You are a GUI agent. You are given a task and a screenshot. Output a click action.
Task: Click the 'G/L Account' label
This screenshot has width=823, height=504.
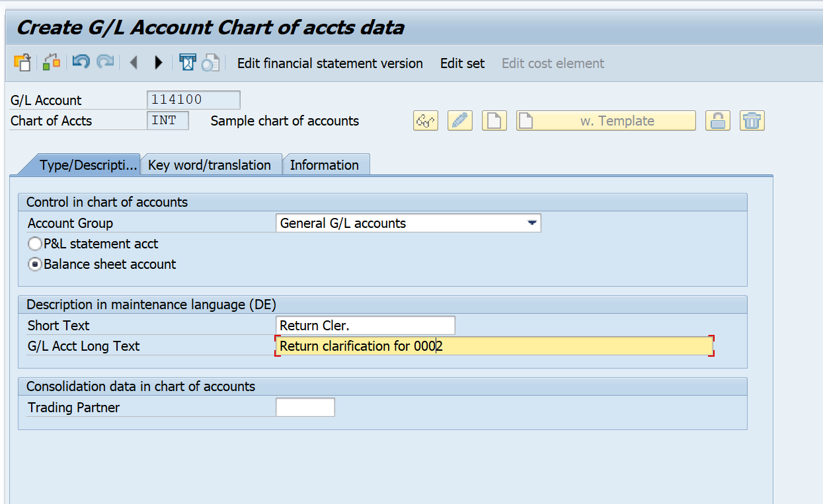pyautogui.click(x=46, y=100)
